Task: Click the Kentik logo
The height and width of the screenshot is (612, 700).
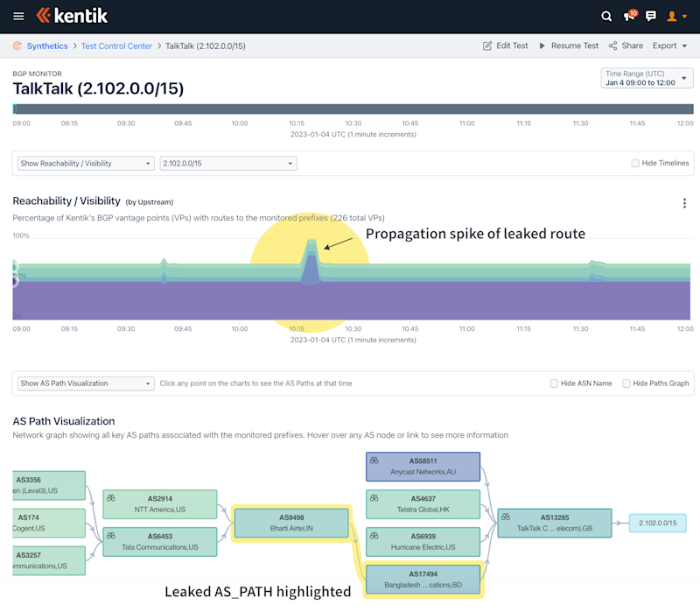Action: (x=72, y=16)
